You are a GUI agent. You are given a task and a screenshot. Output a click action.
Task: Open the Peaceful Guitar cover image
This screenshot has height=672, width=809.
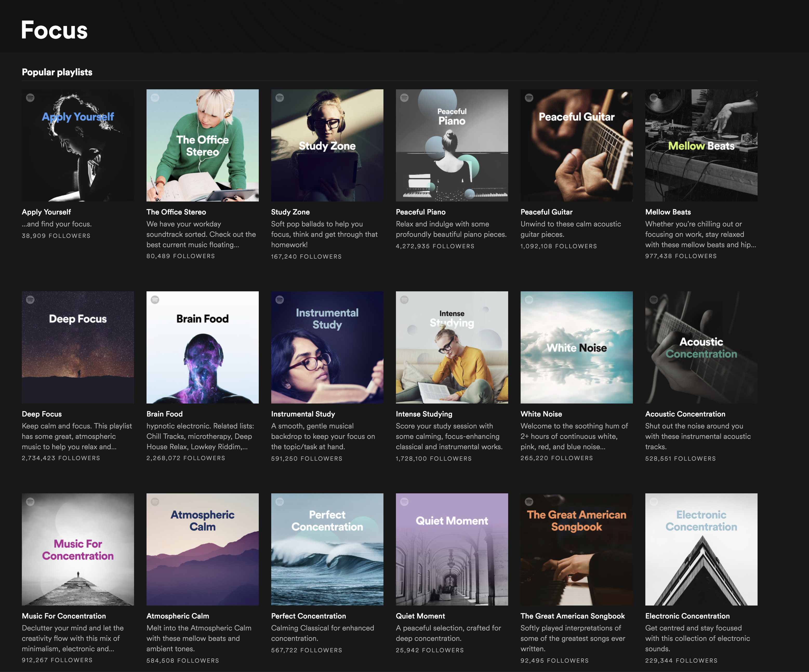(577, 145)
